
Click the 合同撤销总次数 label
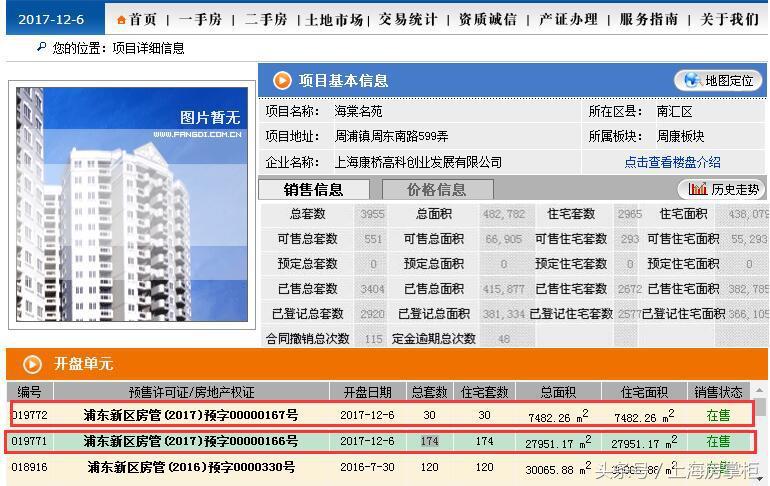tap(307, 339)
